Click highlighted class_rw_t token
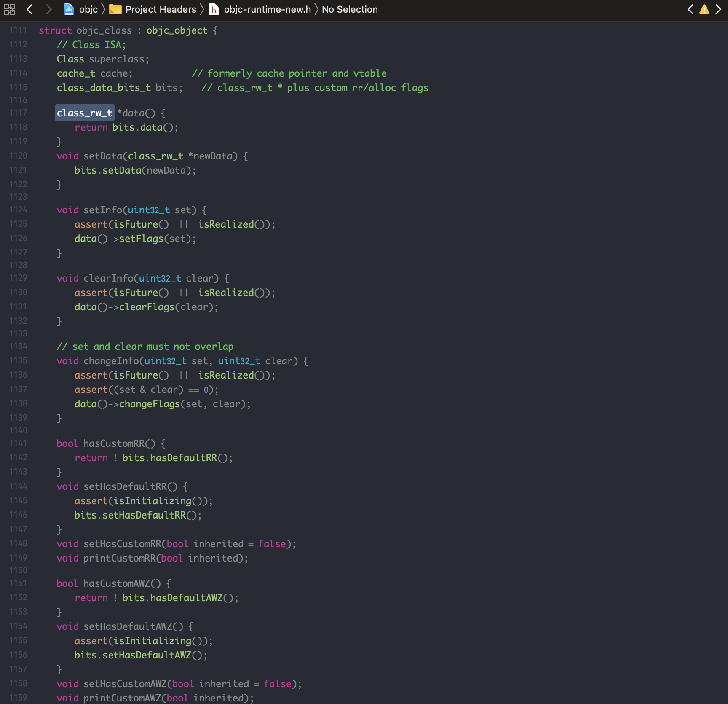 point(85,113)
